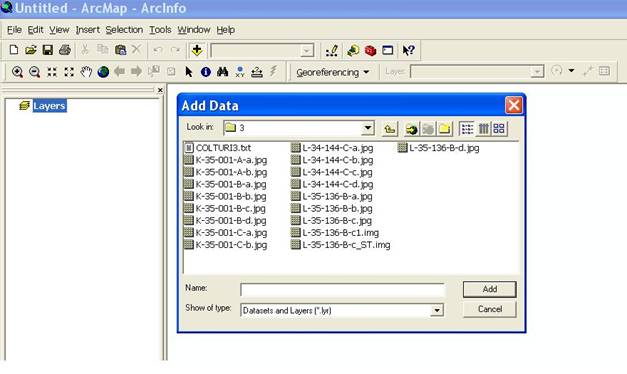The width and height of the screenshot is (627, 374).
Task: Expand the Georeferencing Layer dropdown
Action: click(x=537, y=72)
